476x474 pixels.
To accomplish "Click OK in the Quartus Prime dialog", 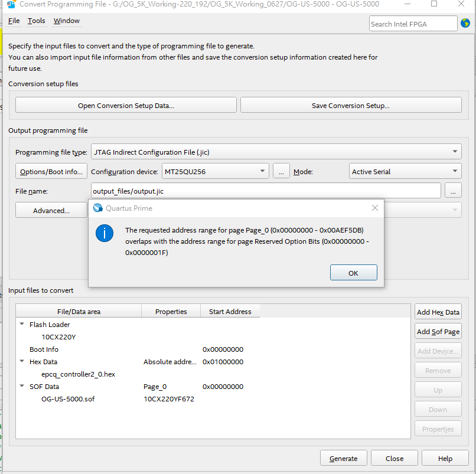I will tap(354, 273).
